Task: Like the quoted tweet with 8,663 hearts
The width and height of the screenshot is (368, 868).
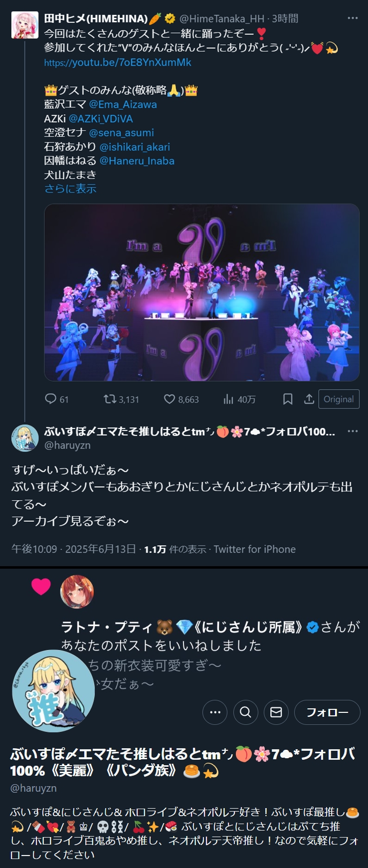Action: (x=170, y=399)
